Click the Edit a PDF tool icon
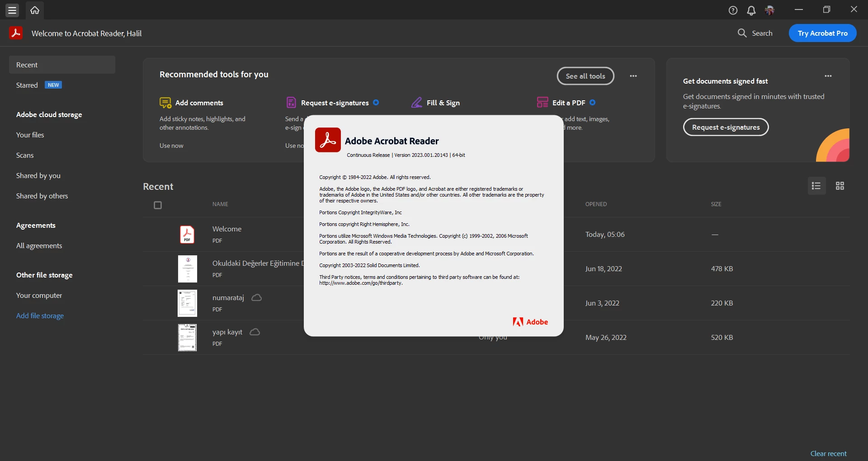This screenshot has height=461, width=868. coord(542,103)
